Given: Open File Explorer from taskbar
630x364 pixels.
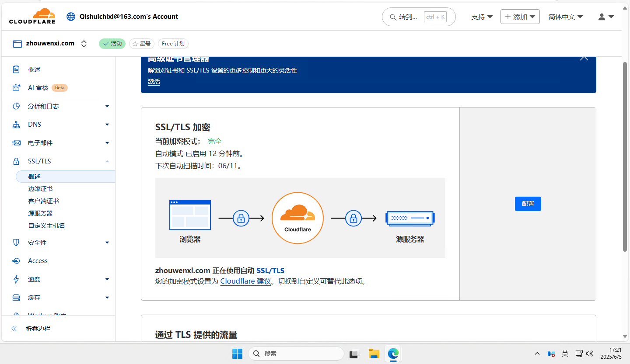Looking at the screenshot, I should click(374, 354).
